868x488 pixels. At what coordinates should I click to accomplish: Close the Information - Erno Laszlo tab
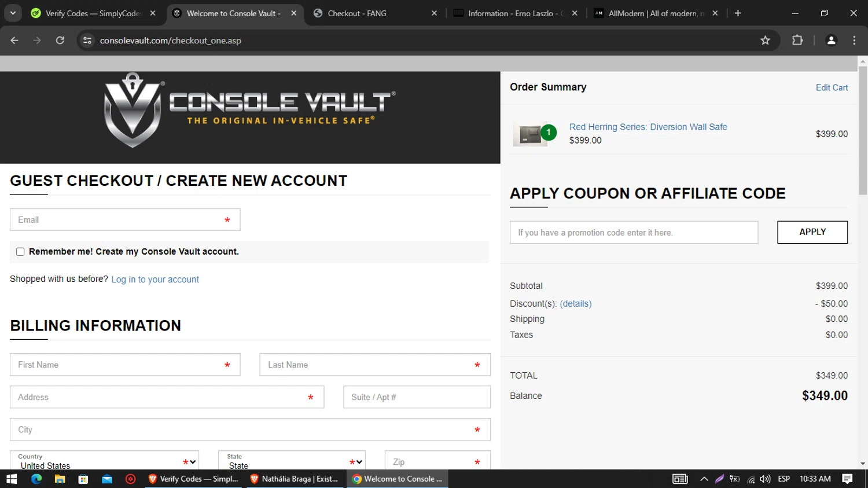[575, 13]
